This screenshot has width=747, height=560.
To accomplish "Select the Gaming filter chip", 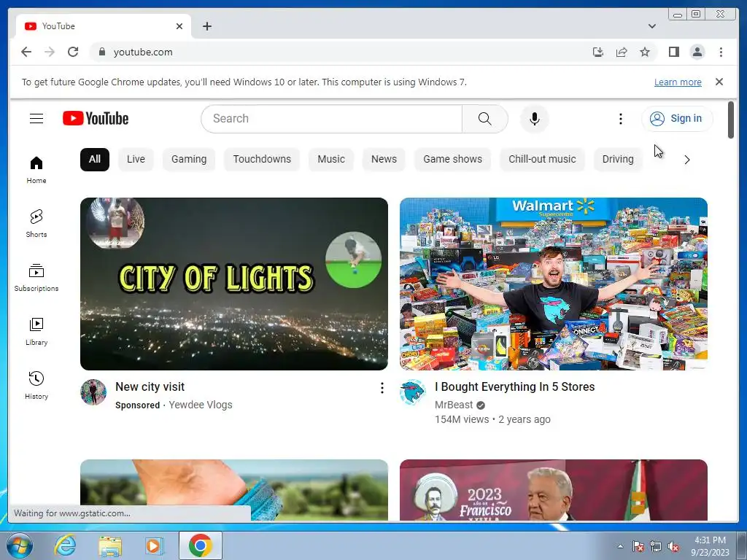I will click(189, 160).
